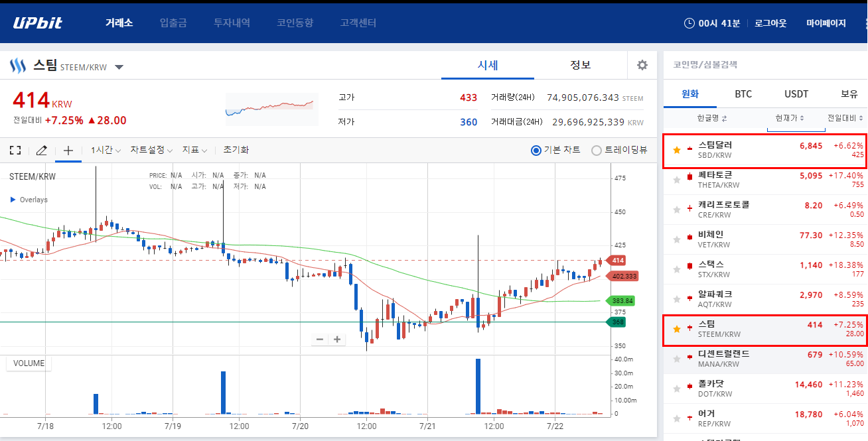Select 디센트럴랜드 MANA/KRW row
The image size is (868, 441).
(765, 359)
